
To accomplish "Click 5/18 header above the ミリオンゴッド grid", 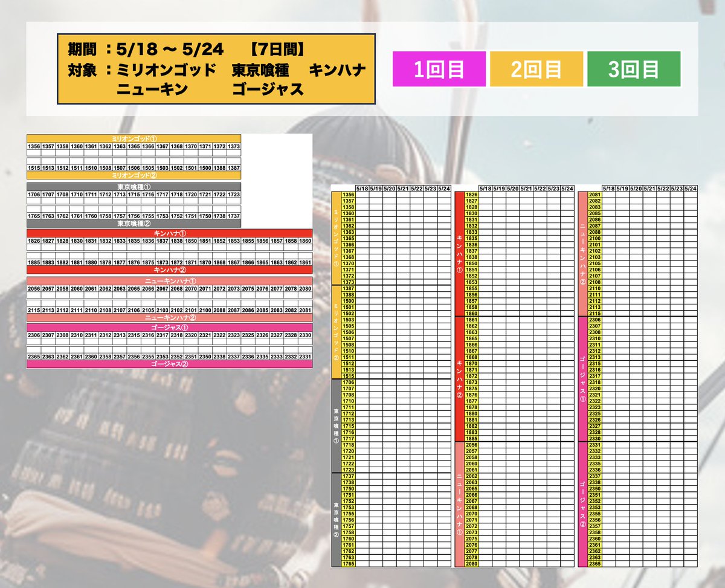I will [362, 188].
